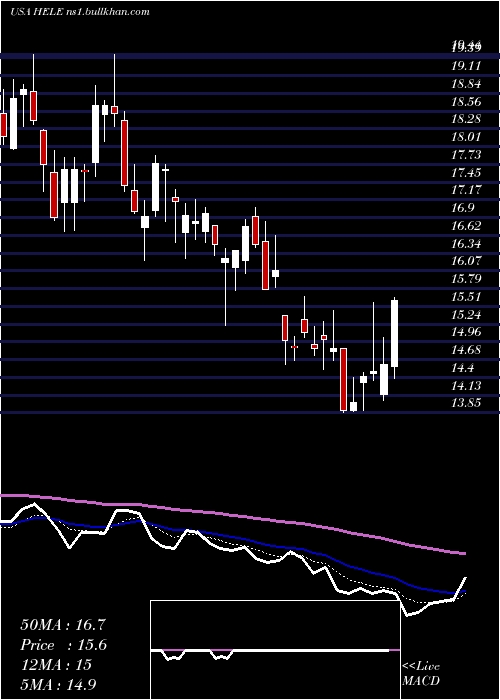Click the MACD inset panel
Image resolution: width=500 pixels, height=700 pixels.
(x=275, y=650)
